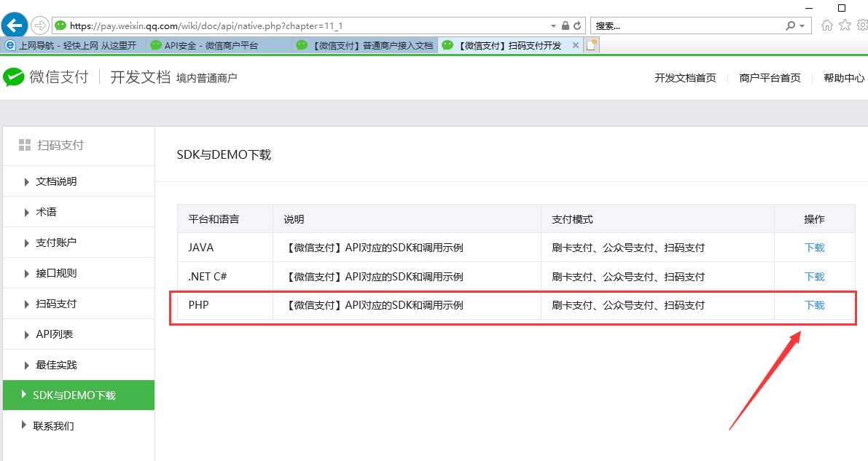Open the new tab button
The width and height of the screenshot is (868, 461).
pos(591,45)
